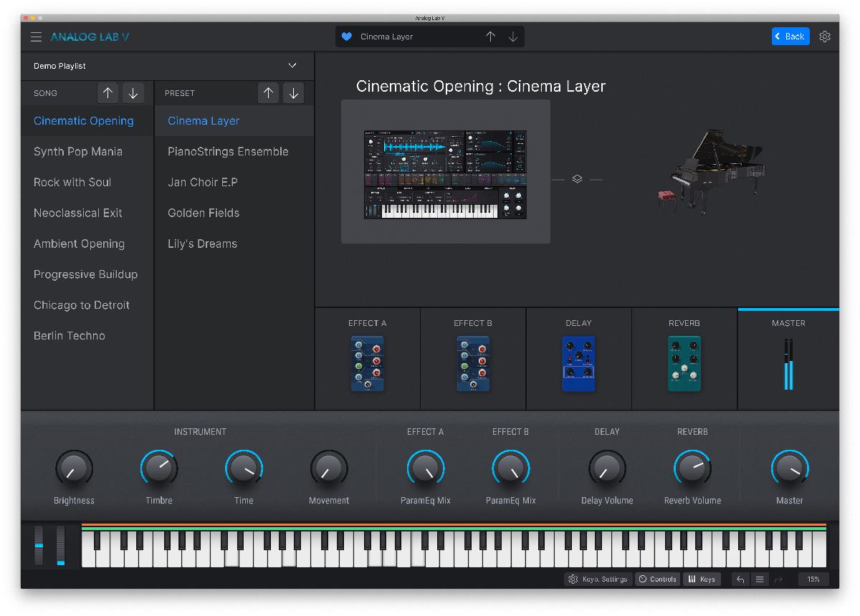The width and height of the screenshot is (860, 616).
Task: Select the Chicago to Detroit song
Action: 87,305
